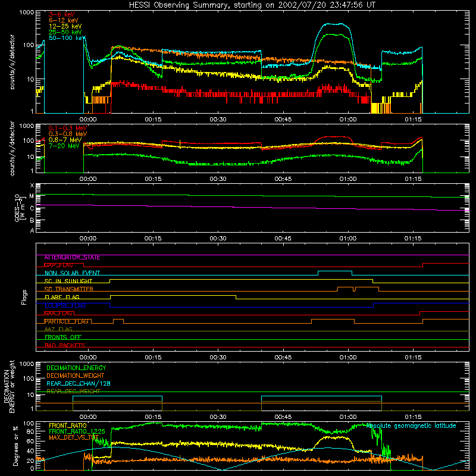
Task: Select the 6-12 keV legend label
Action: pos(64,20)
